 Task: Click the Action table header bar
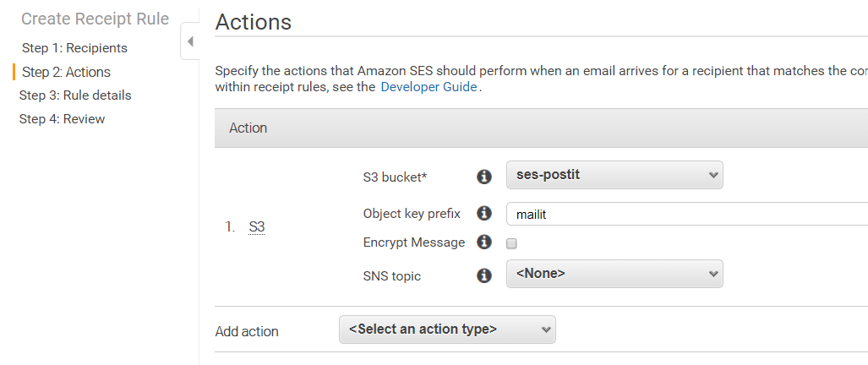point(541,128)
